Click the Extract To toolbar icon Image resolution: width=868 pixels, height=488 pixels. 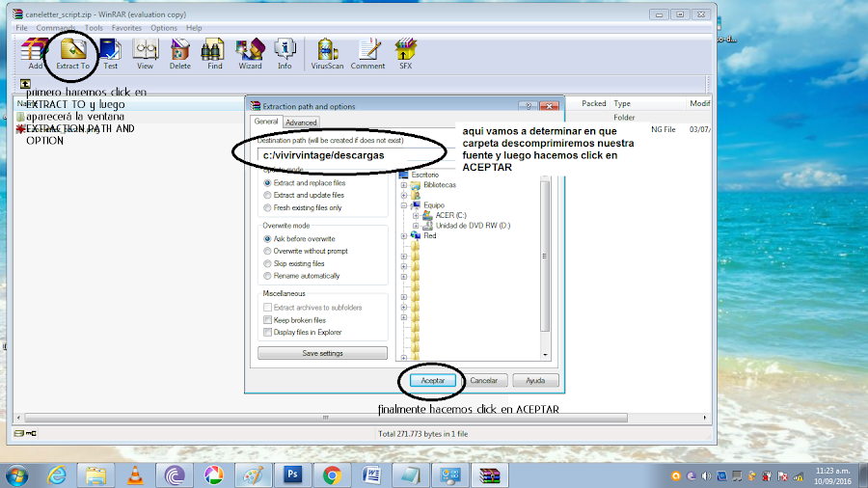click(72, 54)
